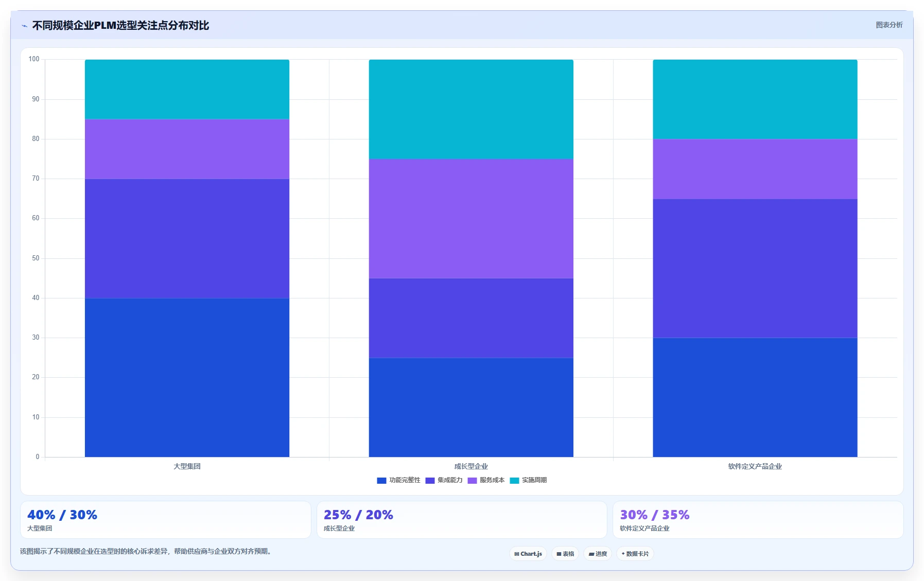Image resolution: width=924 pixels, height=581 pixels.
Task: Select the 进度 tag chip
Action: coord(598,554)
